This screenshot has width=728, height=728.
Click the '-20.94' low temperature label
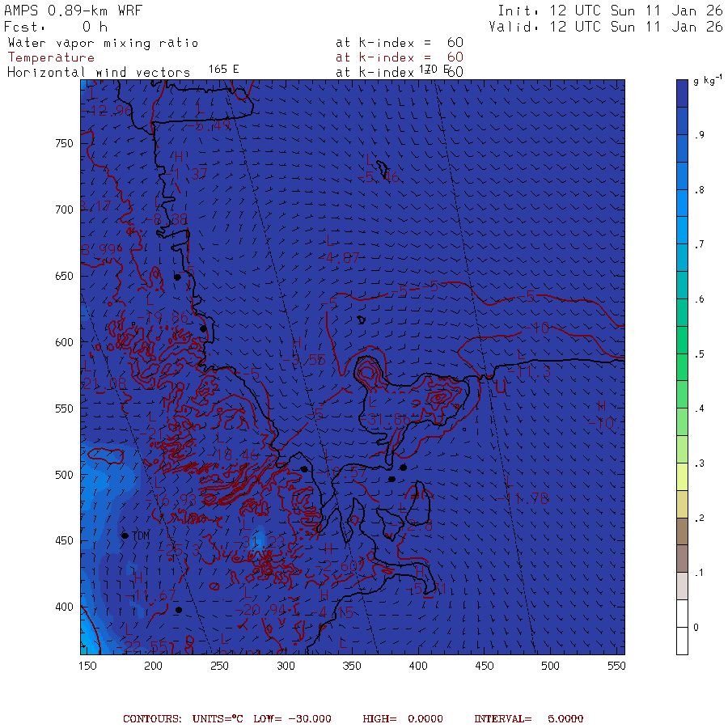(x=260, y=610)
